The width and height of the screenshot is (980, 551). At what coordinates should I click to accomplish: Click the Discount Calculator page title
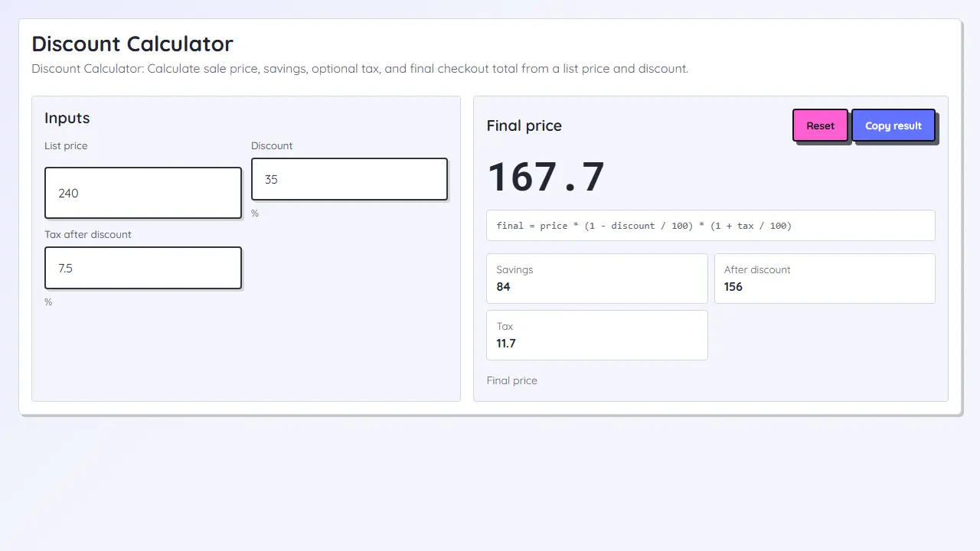click(x=132, y=44)
